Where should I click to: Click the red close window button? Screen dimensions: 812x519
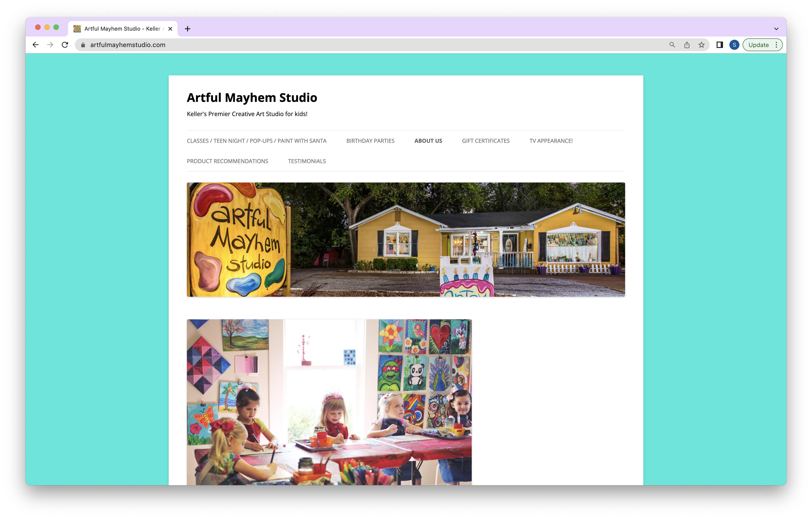(x=38, y=27)
